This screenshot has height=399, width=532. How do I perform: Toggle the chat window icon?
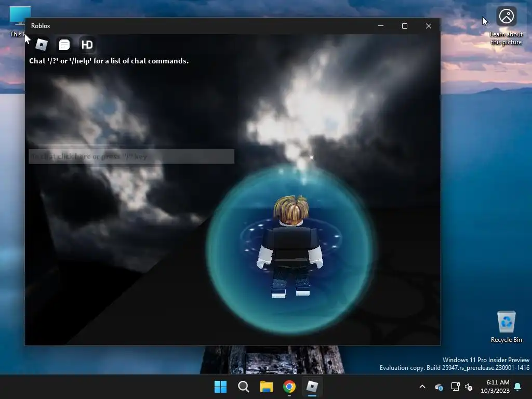tap(64, 45)
